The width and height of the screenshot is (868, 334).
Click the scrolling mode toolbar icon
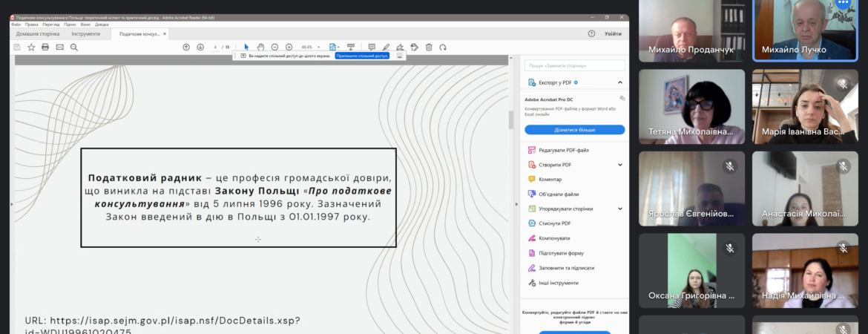[350, 47]
